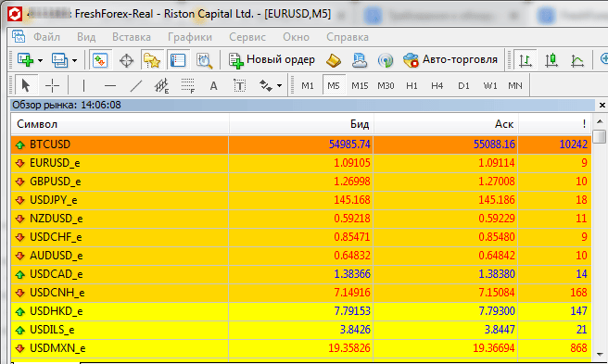Click the Бид column header
This screenshot has height=364, width=608.
coord(301,124)
